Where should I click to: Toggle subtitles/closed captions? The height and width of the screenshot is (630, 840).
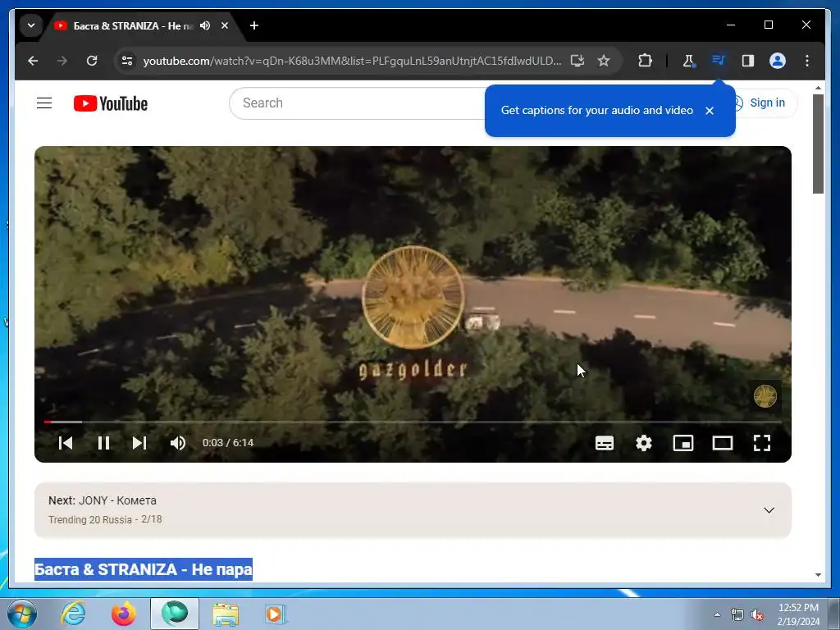pos(605,443)
